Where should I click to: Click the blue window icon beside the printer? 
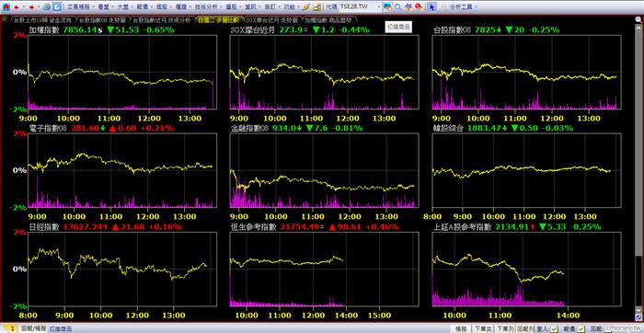click(58, 7)
